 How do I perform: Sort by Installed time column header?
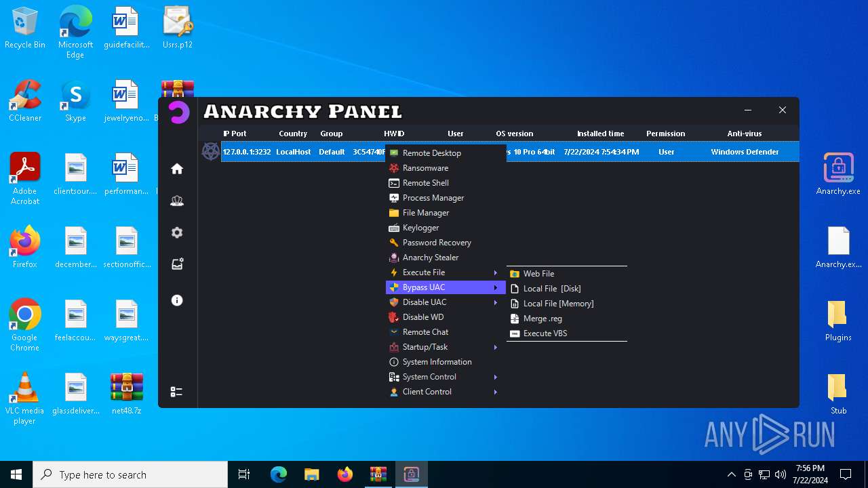601,134
